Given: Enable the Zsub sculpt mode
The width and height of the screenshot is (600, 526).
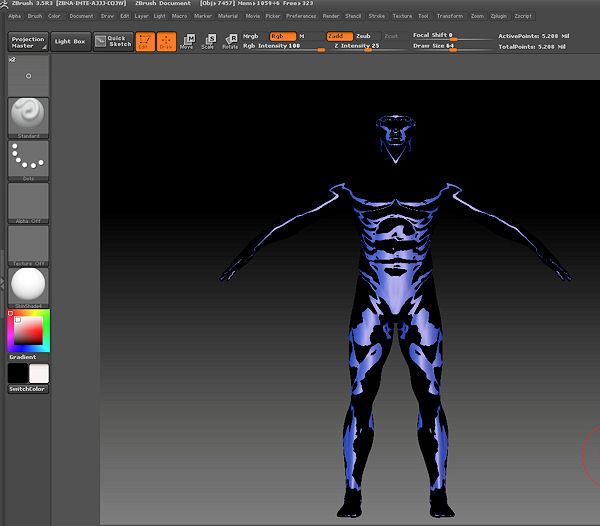Looking at the screenshot, I should [x=364, y=36].
